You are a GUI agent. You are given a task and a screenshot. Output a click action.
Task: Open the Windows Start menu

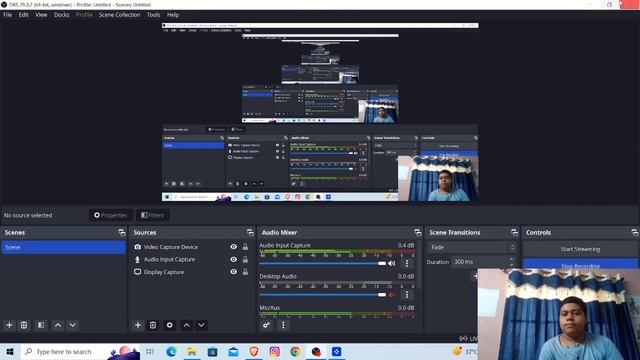tap(10, 351)
